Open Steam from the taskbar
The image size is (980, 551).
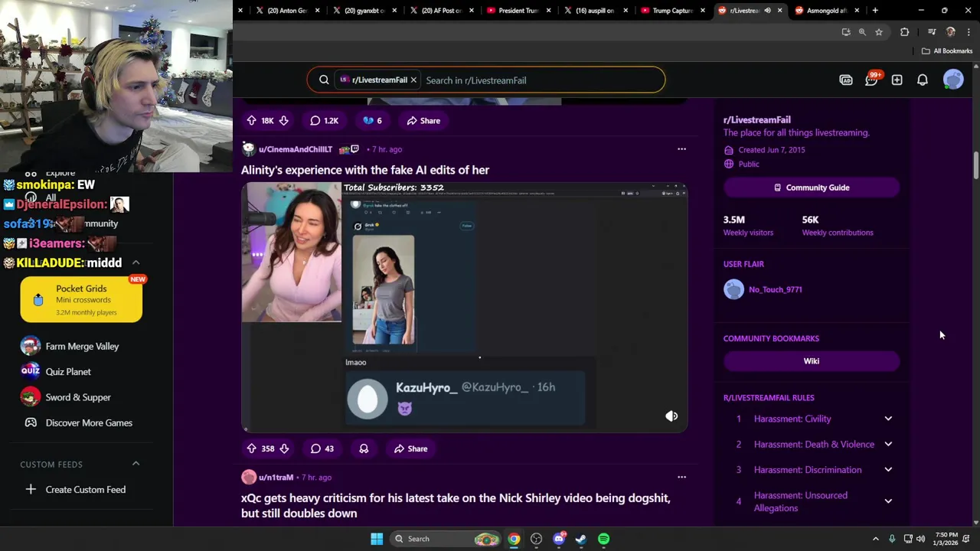pos(581,539)
